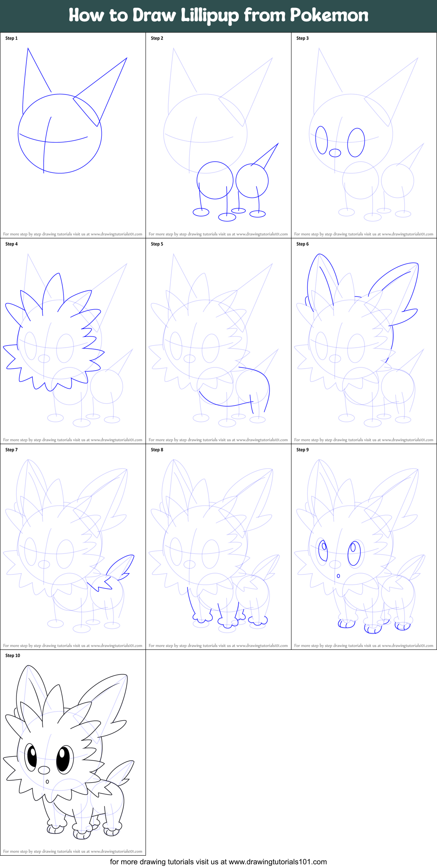The width and height of the screenshot is (437, 868).
Task: Click the 'Step 8' label
Action: coord(157,450)
